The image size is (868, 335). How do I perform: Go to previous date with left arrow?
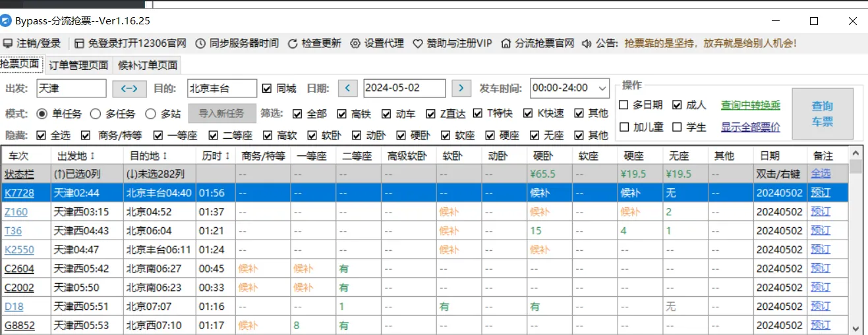(x=347, y=88)
